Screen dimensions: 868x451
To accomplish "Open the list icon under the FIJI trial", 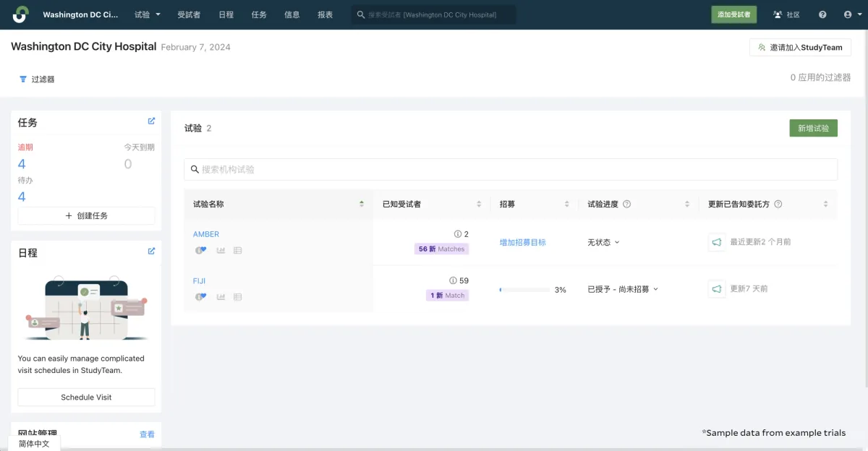I will [x=237, y=297].
